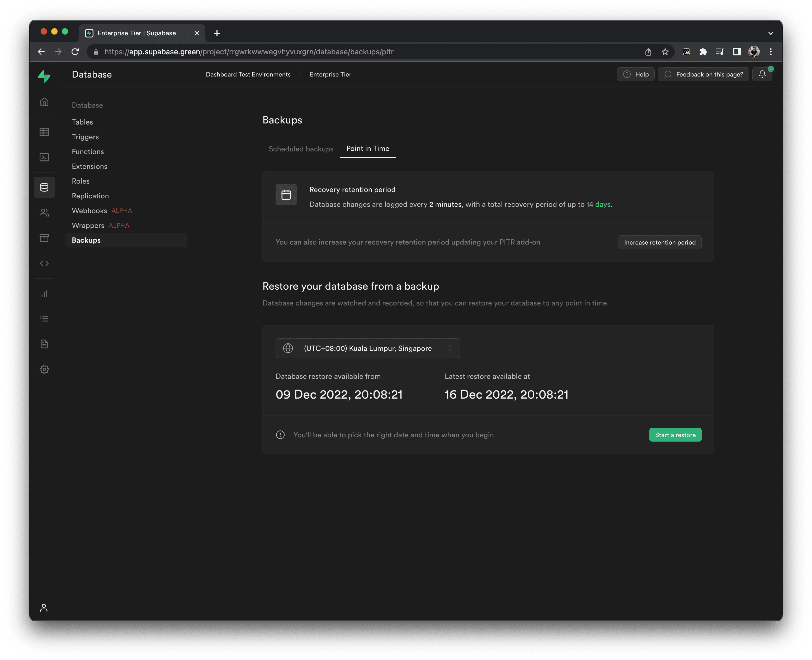Click the calendar icon in retention card

(286, 195)
